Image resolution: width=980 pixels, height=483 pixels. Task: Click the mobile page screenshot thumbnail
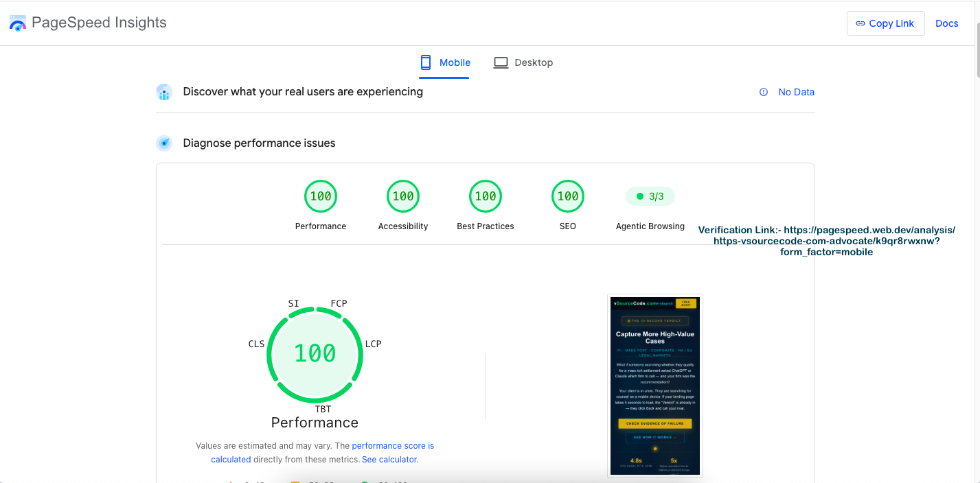click(655, 386)
